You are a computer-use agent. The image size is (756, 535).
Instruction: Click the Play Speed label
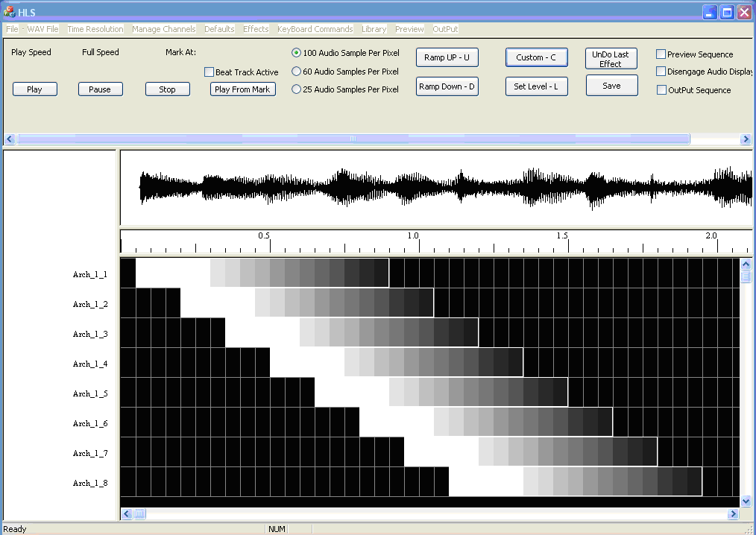pos(31,52)
